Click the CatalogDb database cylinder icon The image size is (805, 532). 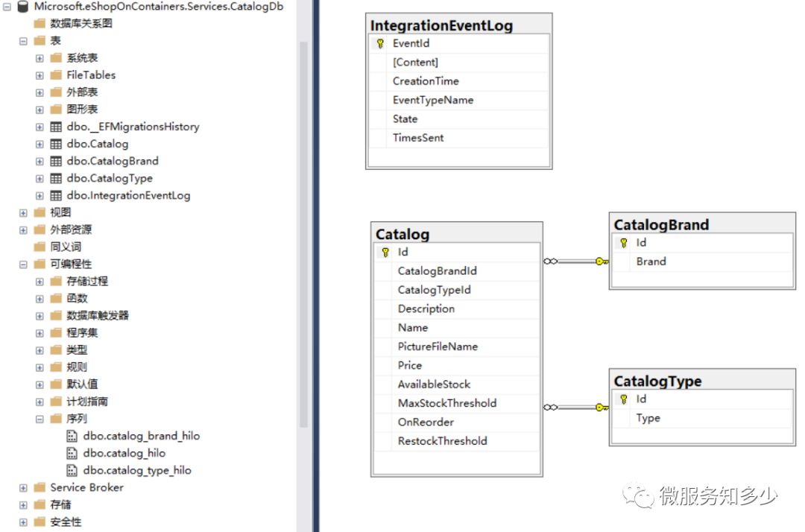22,7
